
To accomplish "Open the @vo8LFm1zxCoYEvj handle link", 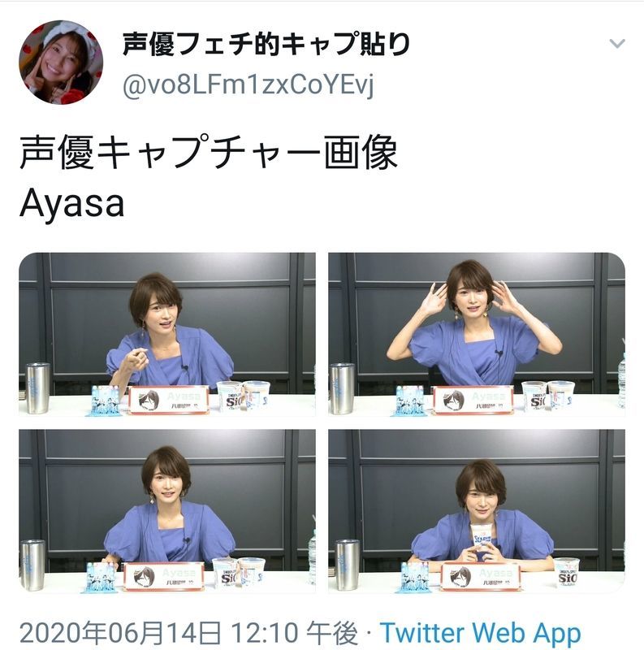I will pos(249,85).
